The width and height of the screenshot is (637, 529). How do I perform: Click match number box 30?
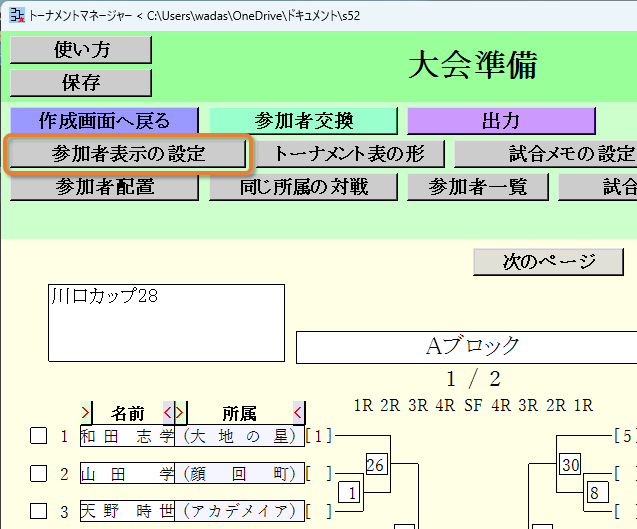[x=570, y=464]
